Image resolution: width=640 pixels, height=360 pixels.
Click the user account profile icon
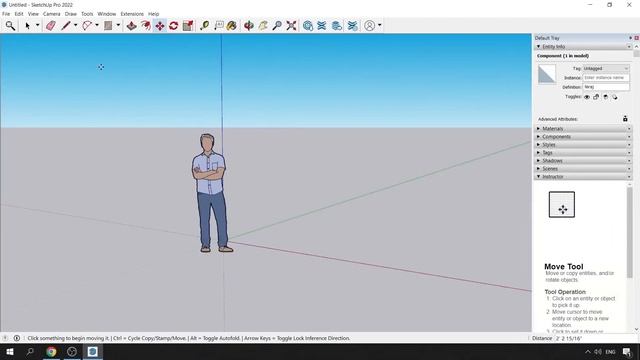(369, 26)
